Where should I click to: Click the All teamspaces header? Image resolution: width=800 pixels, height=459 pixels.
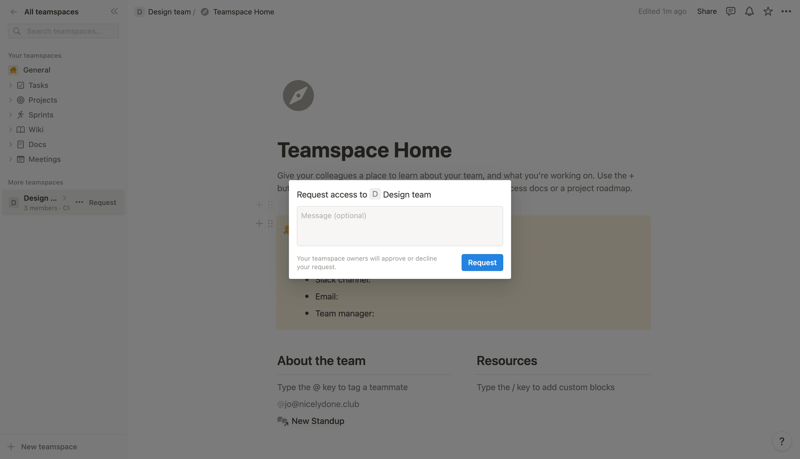pos(52,12)
